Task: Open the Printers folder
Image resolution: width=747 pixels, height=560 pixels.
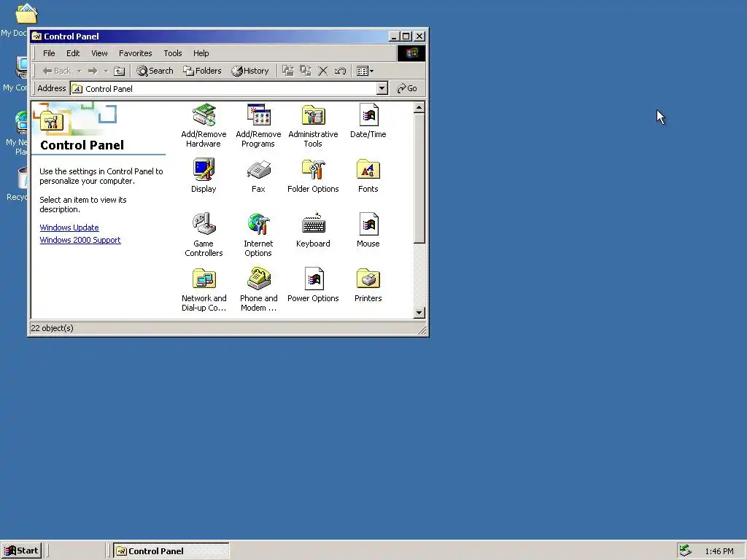Action: (368, 285)
